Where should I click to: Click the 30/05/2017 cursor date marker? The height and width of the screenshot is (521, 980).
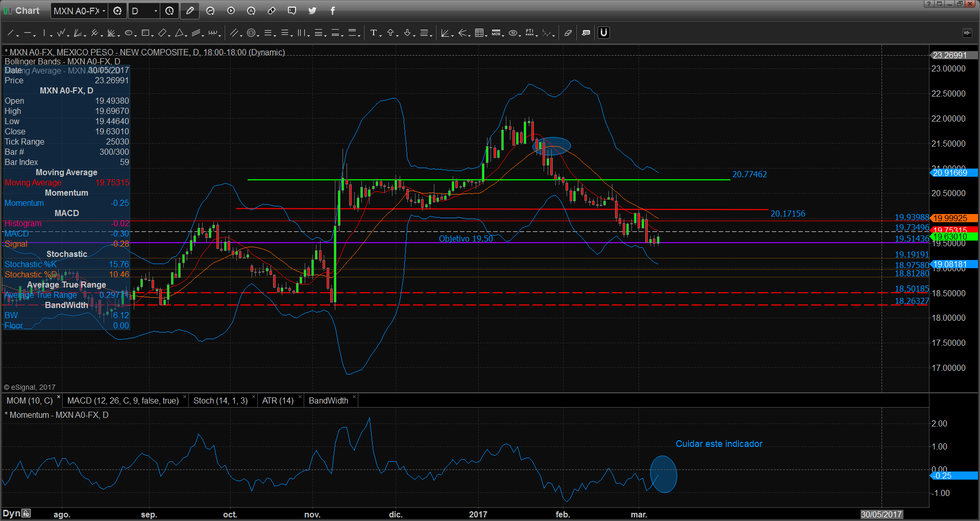pos(881,514)
